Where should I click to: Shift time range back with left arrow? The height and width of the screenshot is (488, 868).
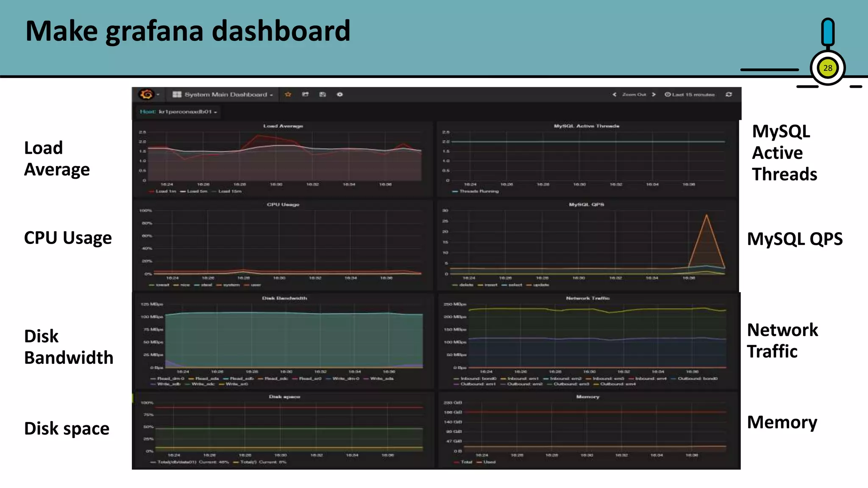point(614,94)
